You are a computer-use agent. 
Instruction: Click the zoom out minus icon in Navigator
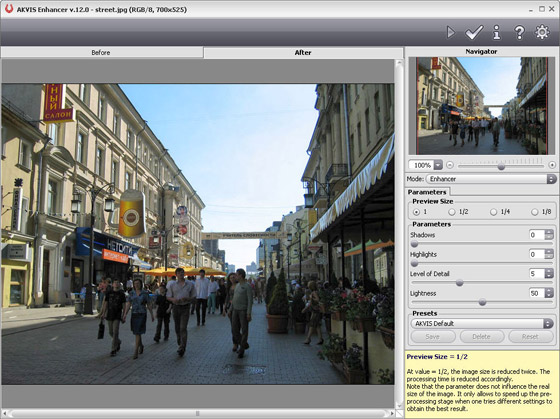(x=450, y=165)
